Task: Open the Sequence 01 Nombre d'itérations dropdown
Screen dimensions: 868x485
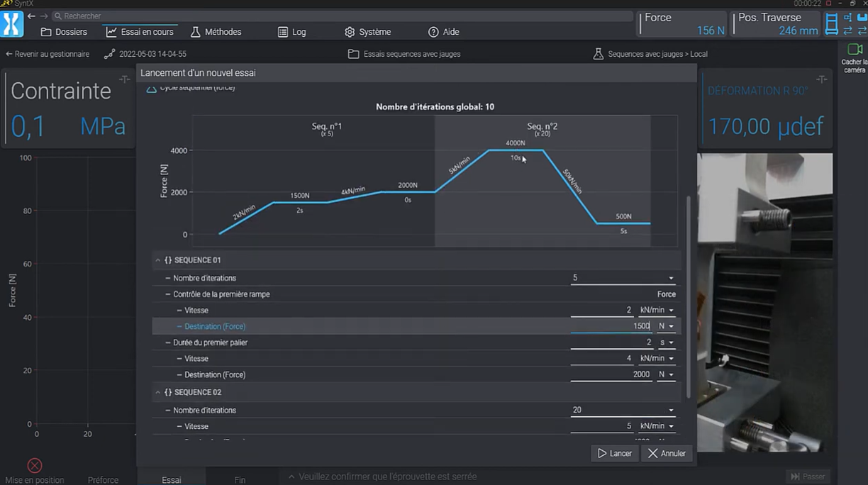Action: click(x=670, y=278)
